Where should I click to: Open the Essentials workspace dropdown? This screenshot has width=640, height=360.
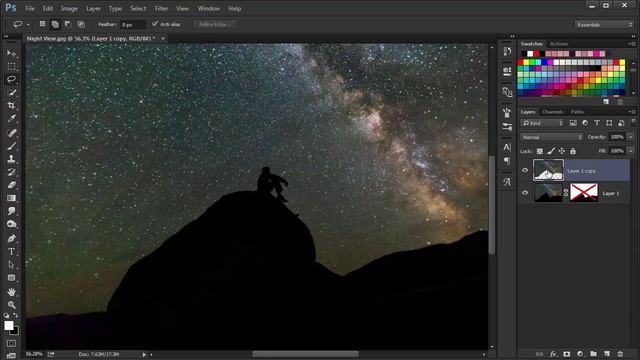pos(604,24)
